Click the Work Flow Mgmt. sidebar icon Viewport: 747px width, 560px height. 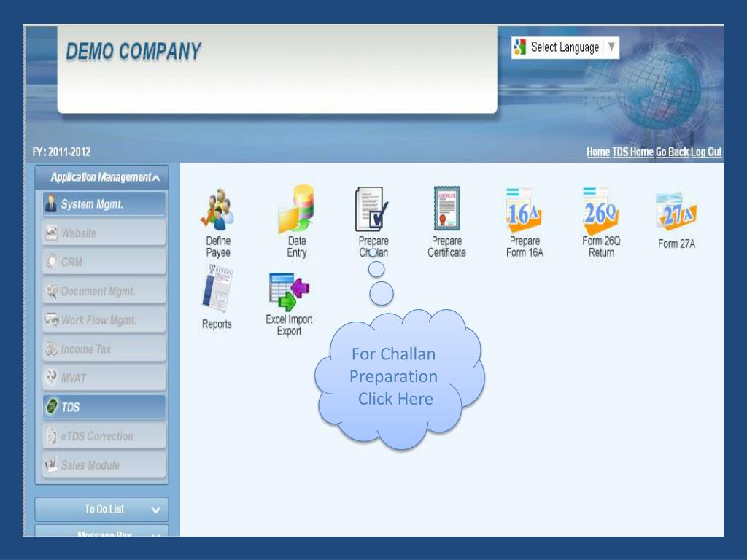tap(51, 319)
